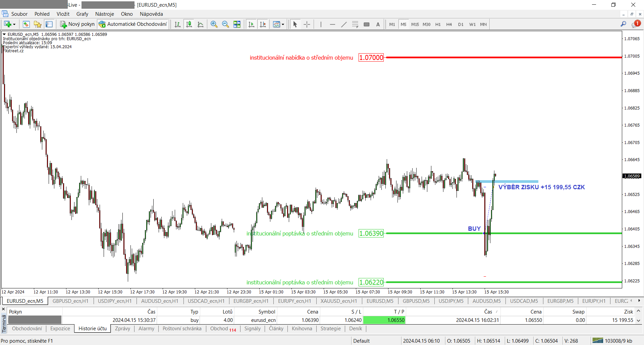Expand the EURUSD_ecn,M5 chart title triangle

point(4,34)
